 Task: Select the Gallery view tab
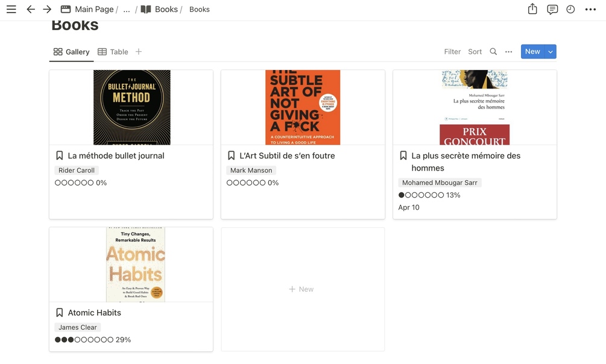tap(71, 52)
